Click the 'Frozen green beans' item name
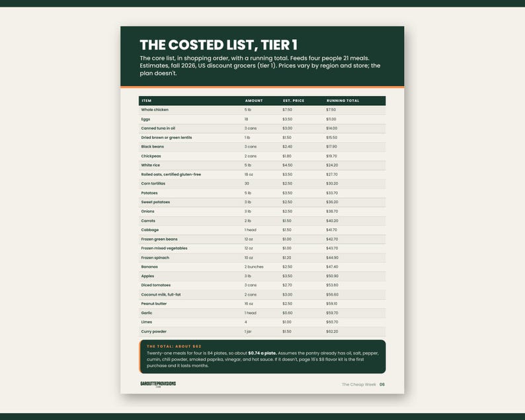 click(x=159, y=239)
